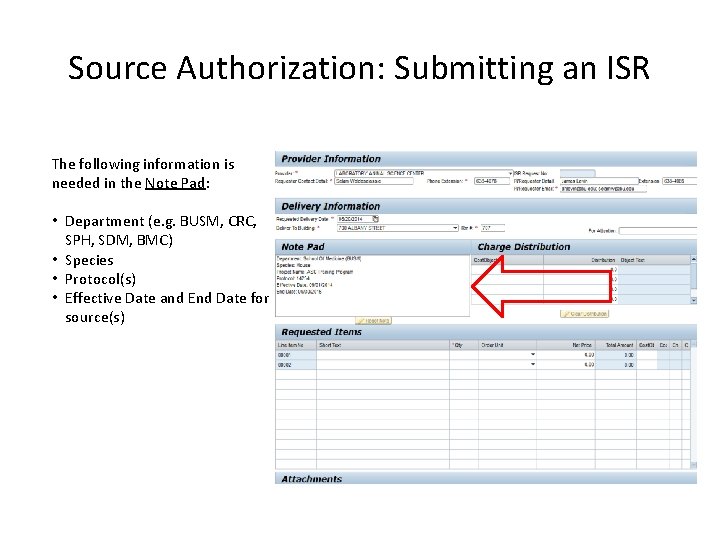This screenshot has width=720, height=540.
Task: Click the Rm # input field
Action: [492, 228]
